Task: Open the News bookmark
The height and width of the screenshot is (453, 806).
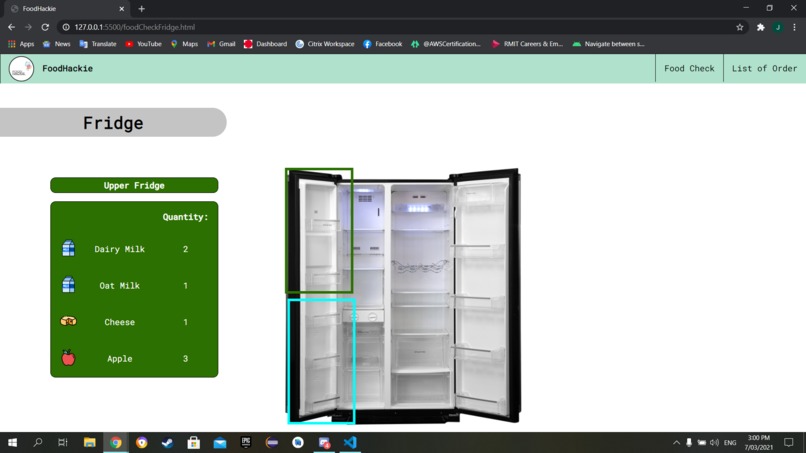Action: coord(57,44)
